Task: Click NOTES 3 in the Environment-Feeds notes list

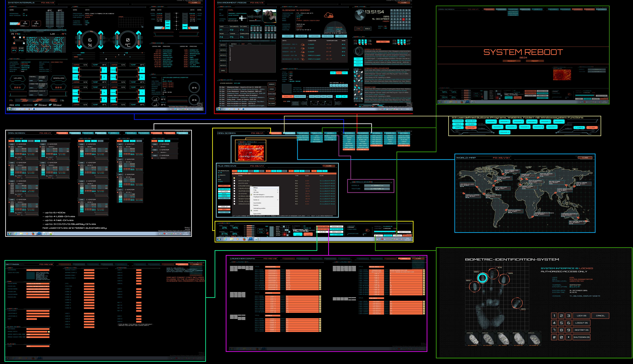Action: 223,55
